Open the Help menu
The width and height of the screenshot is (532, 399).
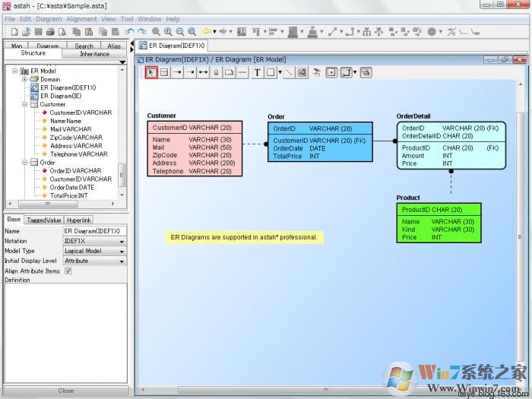tap(173, 19)
